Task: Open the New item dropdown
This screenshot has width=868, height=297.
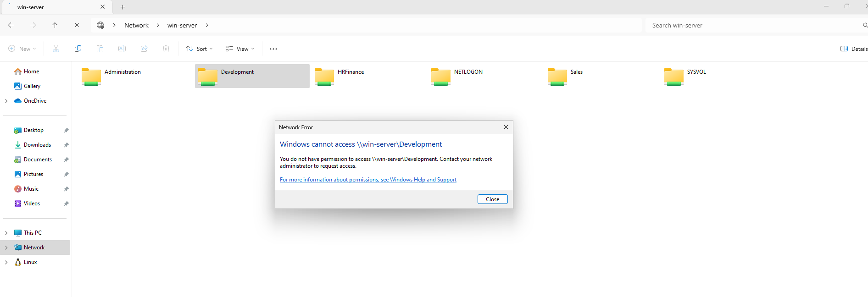Action: (22, 49)
